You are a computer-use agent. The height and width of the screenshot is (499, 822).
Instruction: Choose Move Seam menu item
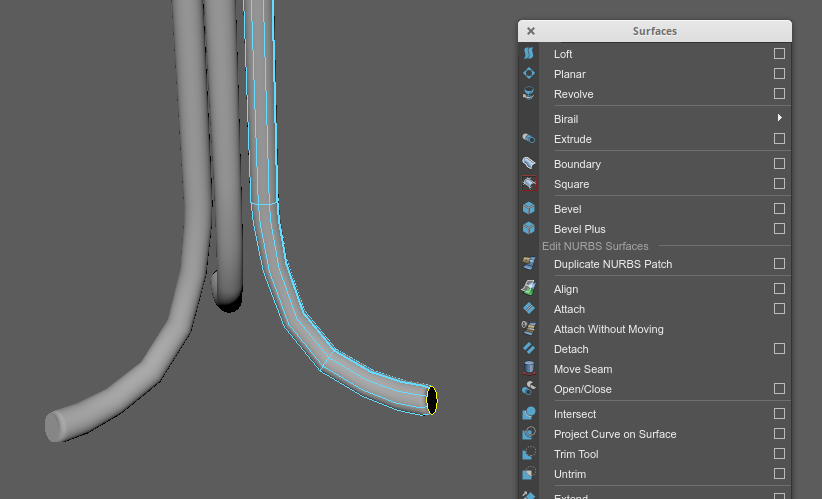coord(582,369)
